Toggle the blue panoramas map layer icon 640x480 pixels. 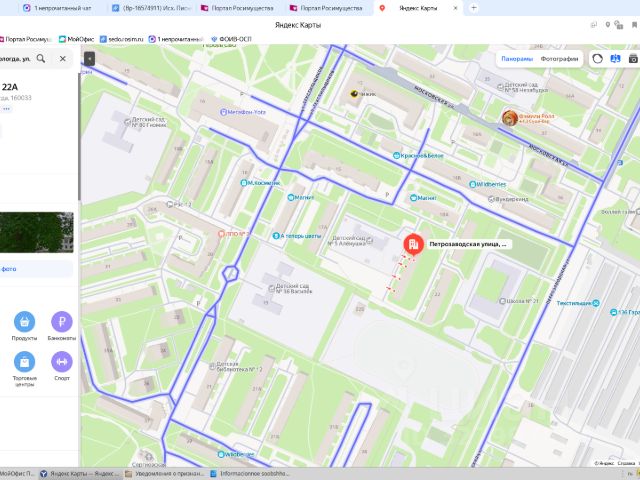coord(616,59)
